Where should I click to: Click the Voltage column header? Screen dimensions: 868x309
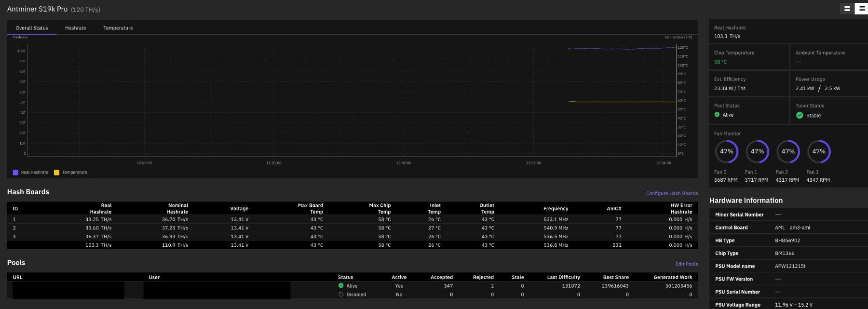[239, 209]
